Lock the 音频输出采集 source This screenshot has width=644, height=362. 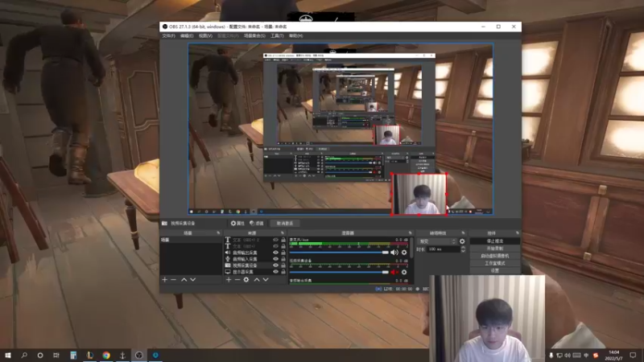click(x=283, y=253)
